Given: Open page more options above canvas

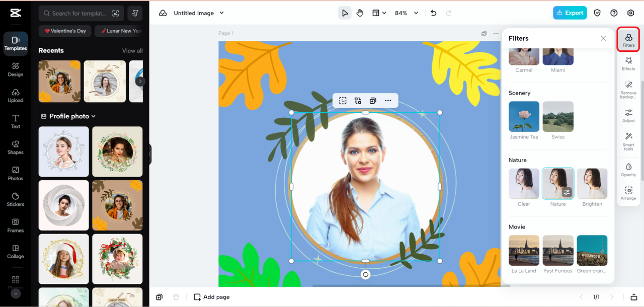Looking at the screenshot, I should [x=496, y=34].
